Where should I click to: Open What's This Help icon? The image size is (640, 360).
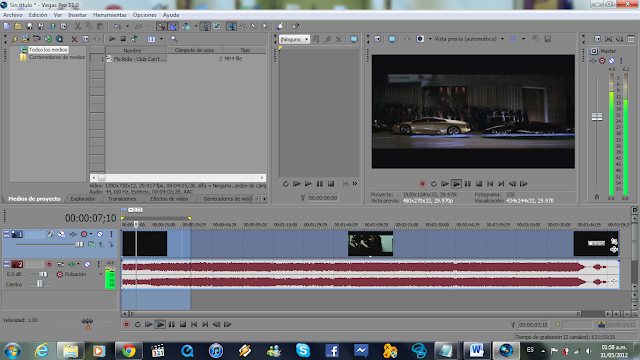(296, 26)
